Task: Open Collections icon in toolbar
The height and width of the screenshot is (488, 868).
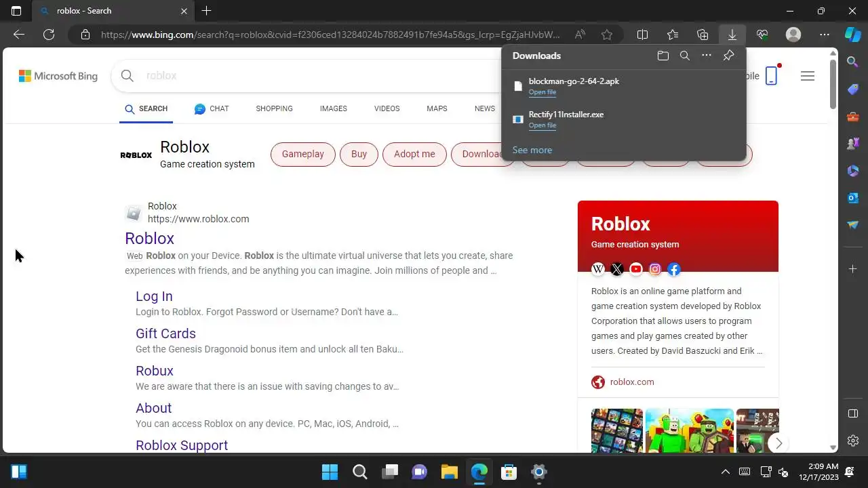Action: (x=703, y=35)
